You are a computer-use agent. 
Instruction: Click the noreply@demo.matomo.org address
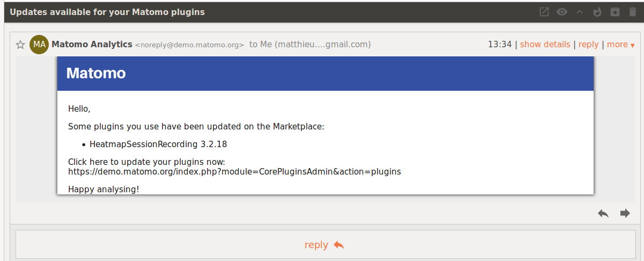coord(189,45)
